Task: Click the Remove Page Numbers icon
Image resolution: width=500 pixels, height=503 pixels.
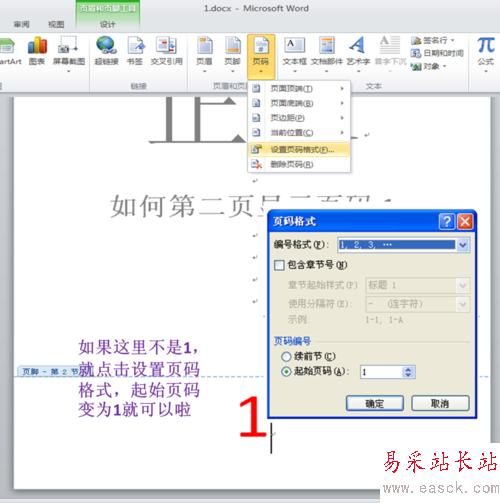Action: [x=256, y=164]
